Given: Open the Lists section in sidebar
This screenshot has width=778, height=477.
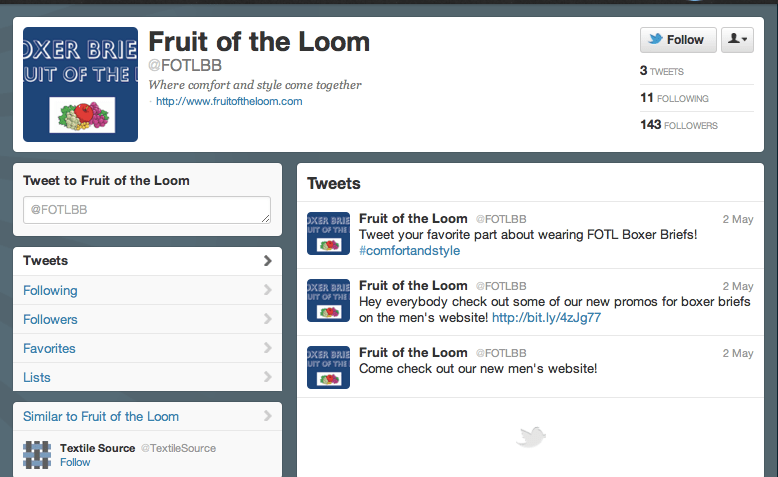Looking at the screenshot, I should (x=147, y=378).
